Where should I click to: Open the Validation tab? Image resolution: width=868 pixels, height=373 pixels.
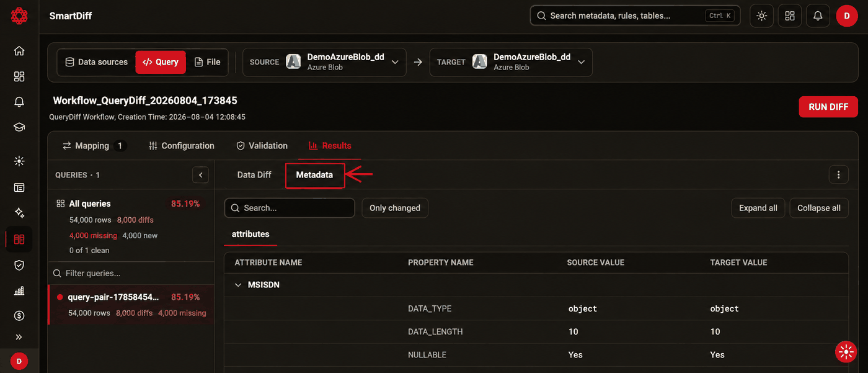click(262, 146)
